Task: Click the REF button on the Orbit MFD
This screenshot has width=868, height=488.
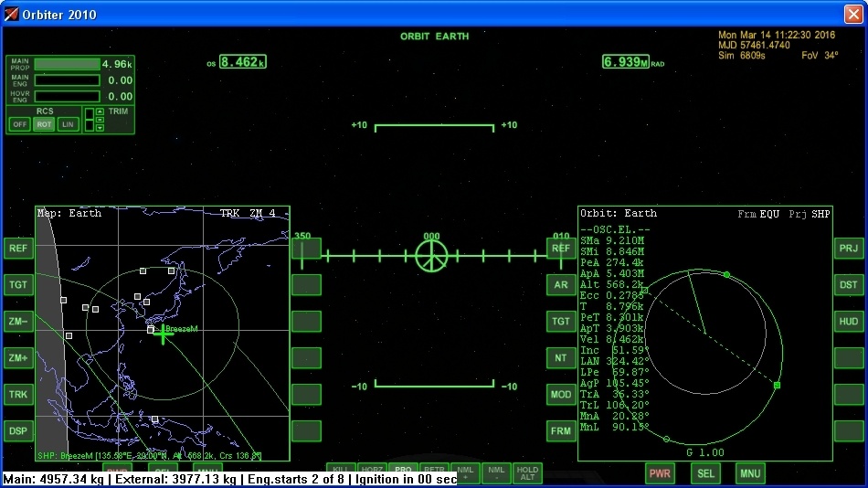Action: pyautogui.click(x=561, y=249)
